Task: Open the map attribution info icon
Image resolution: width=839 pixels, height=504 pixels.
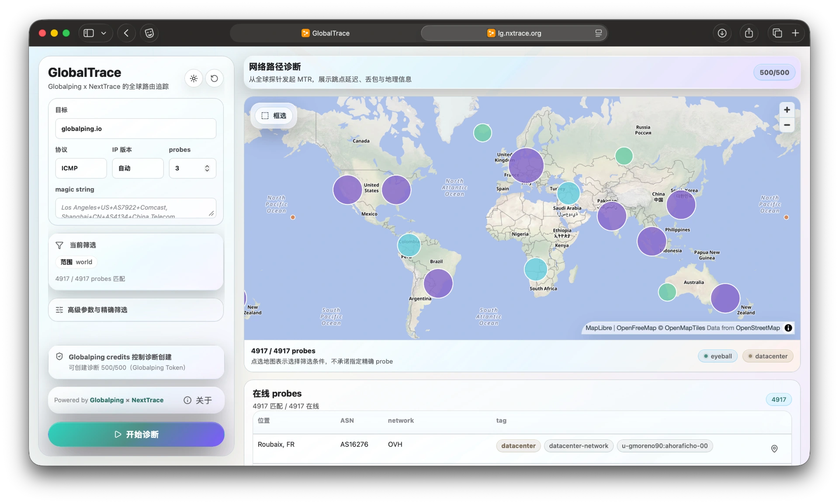Action: [788, 328]
